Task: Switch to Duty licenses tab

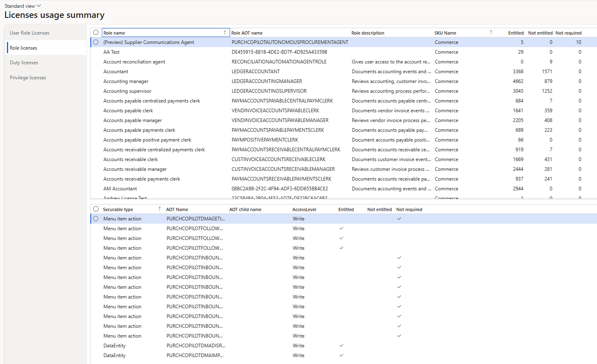Action: tap(24, 63)
